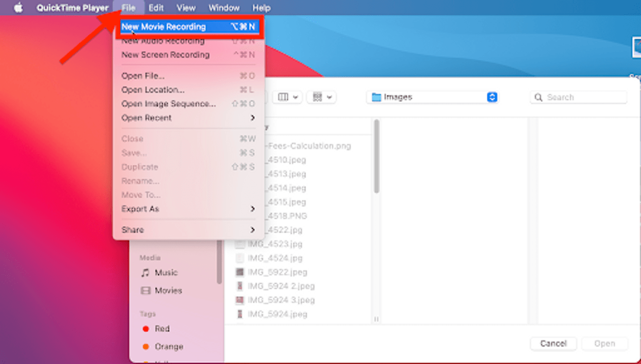Open the icon grid grouping dropdown
Screen dimensions: 641x364
pyautogui.click(x=322, y=97)
